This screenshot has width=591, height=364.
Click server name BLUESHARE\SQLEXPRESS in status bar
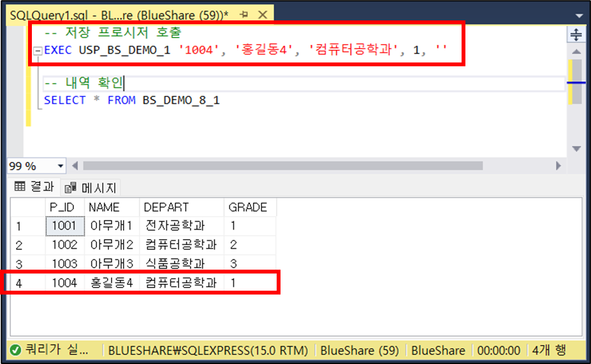coord(208,351)
